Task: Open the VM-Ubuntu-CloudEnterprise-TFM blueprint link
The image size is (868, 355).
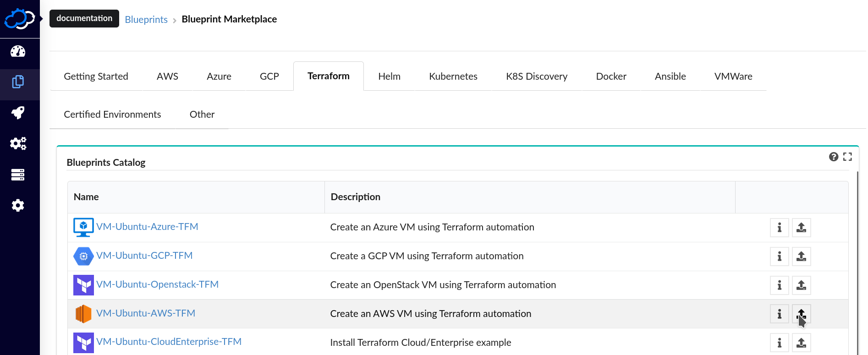Action: point(169,342)
